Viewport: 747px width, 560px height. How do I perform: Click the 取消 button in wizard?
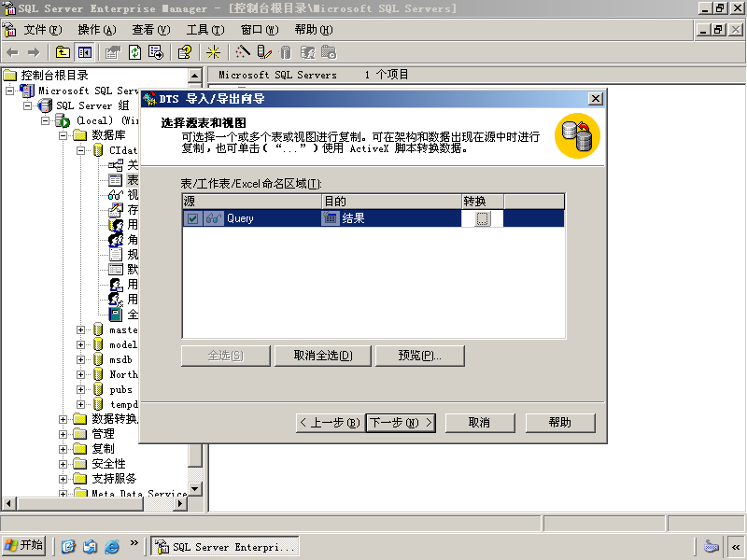[480, 423]
